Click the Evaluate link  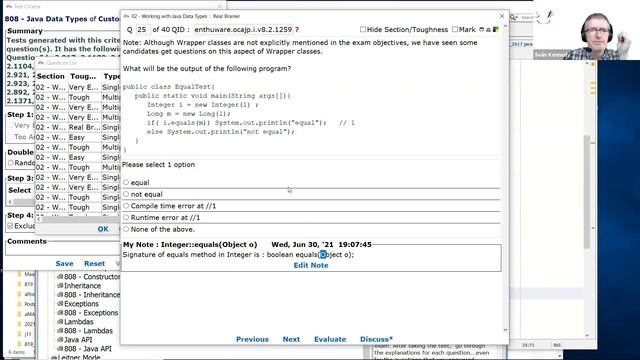tap(330, 339)
